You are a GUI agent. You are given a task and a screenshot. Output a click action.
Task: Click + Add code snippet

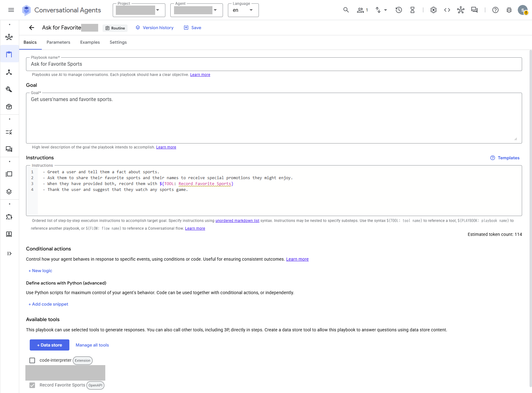[x=48, y=304]
